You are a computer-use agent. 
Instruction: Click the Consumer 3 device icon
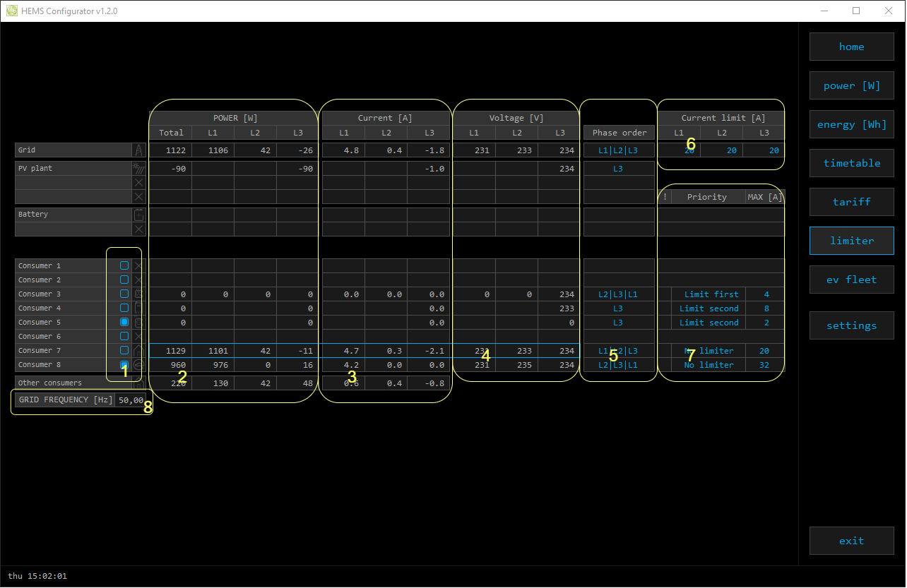(x=138, y=294)
